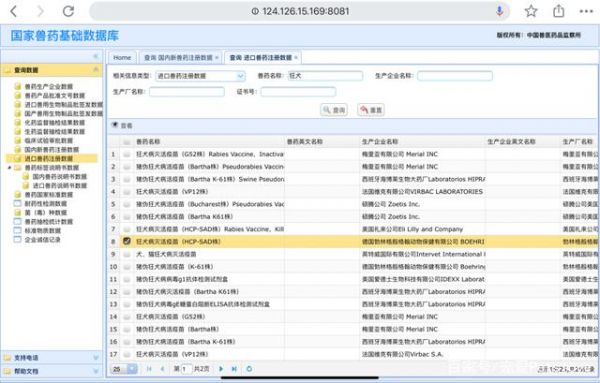Reload the page with the refresh icon
The image size is (600, 383).
pyautogui.click(x=68, y=11)
